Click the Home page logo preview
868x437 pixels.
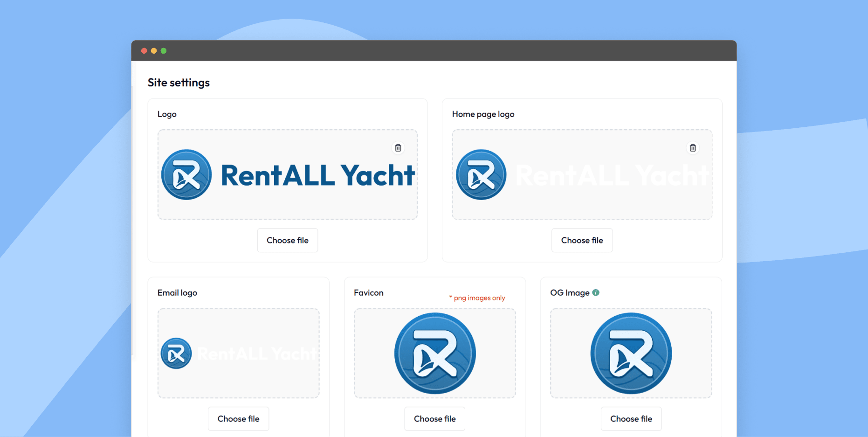tap(582, 174)
